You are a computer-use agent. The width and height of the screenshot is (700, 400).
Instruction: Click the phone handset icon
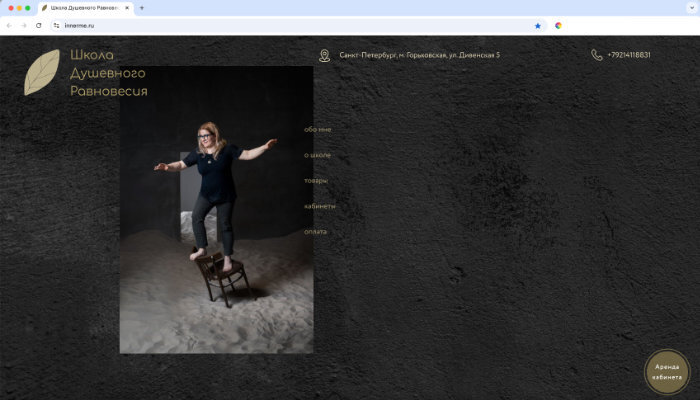596,55
